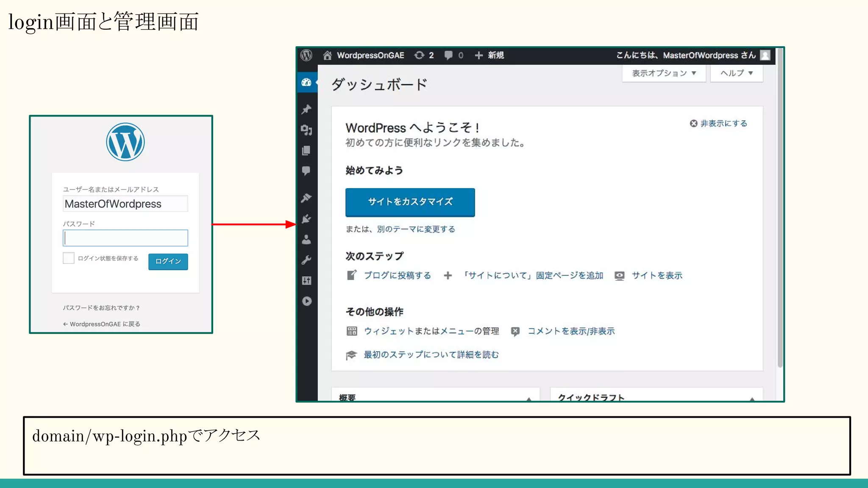Click the サイトをカスタマイズ button
The width and height of the screenshot is (868, 488).
(410, 202)
